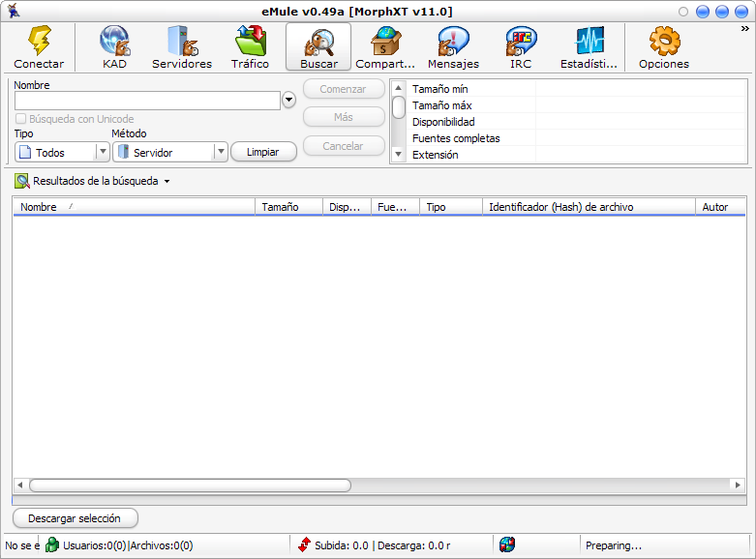This screenshot has width=756, height=559.
Task: Toggle the Búsqueda con Unicode checkbox
Action: pos(21,119)
